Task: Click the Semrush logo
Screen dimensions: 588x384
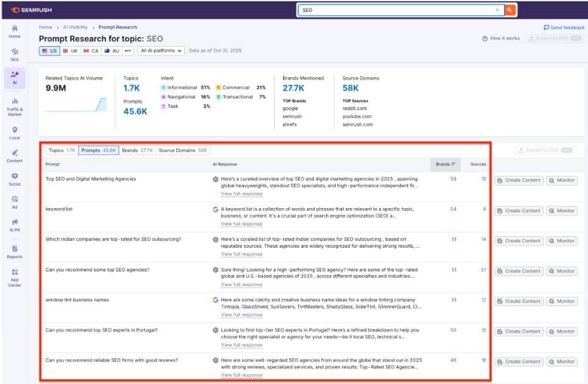Action: (x=32, y=10)
